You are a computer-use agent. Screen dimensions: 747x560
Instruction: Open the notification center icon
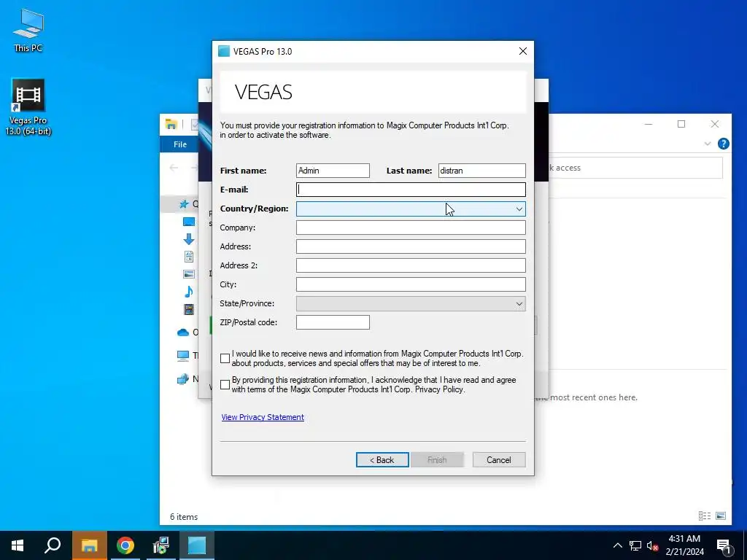click(724, 546)
